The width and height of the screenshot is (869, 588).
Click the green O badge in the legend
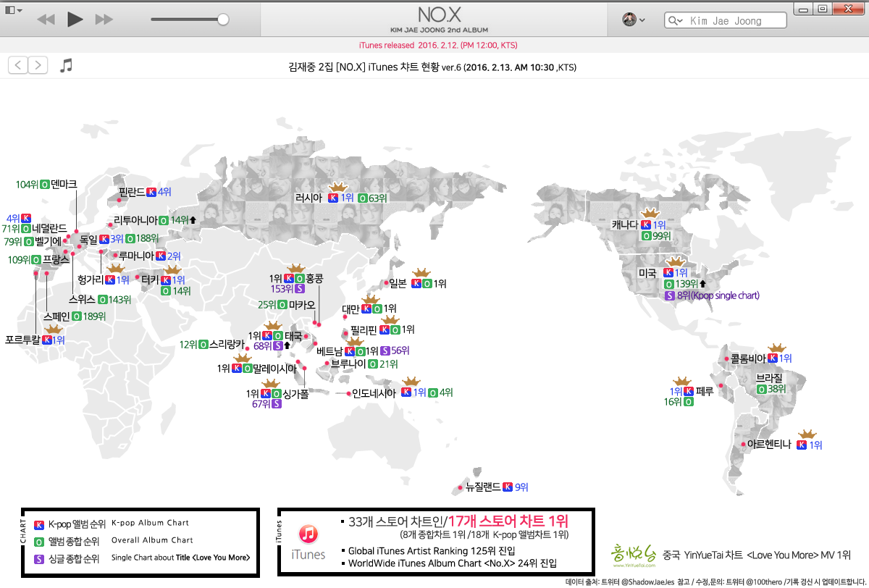coord(39,541)
